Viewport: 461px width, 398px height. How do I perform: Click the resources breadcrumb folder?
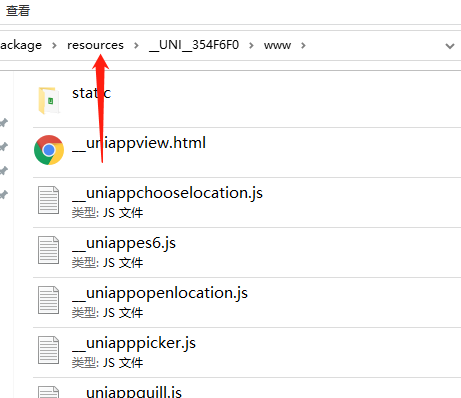tap(95, 45)
